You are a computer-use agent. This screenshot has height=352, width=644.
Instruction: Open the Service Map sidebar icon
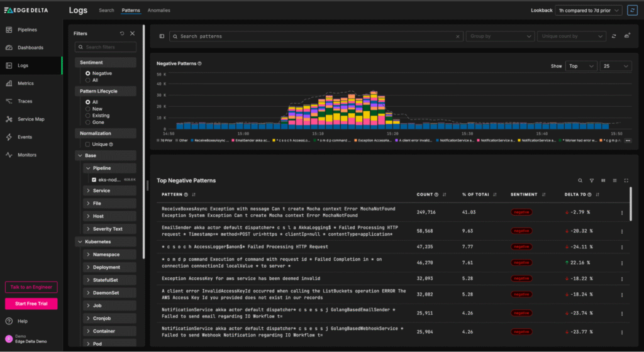[x=10, y=119]
